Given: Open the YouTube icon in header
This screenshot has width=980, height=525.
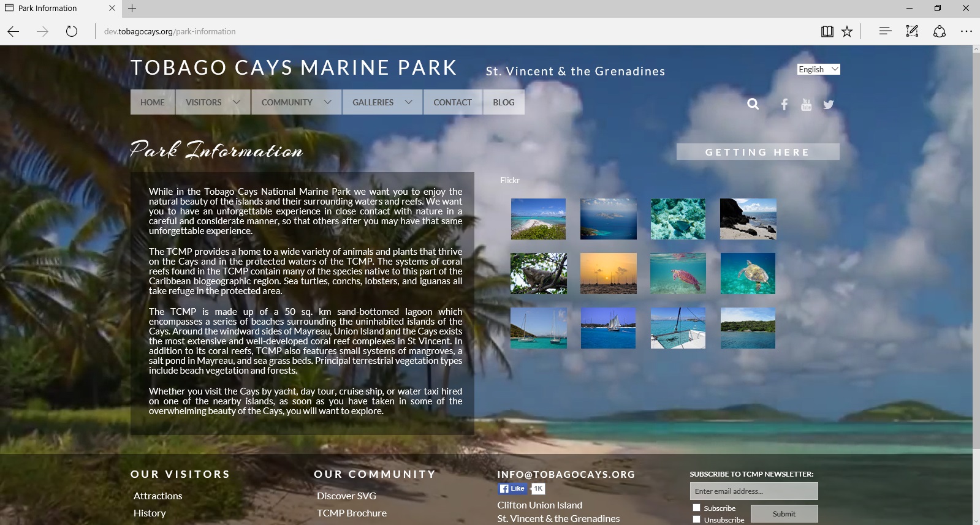Looking at the screenshot, I should (x=806, y=105).
